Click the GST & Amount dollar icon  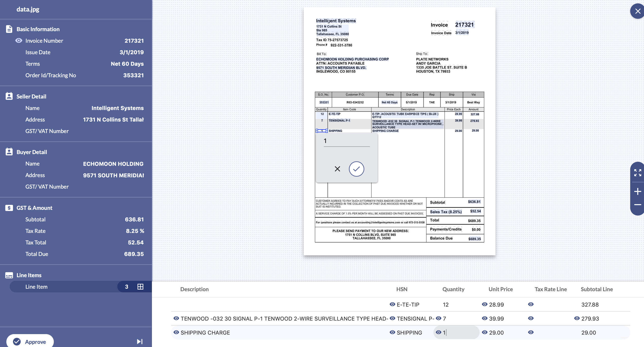[x=9, y=208]
